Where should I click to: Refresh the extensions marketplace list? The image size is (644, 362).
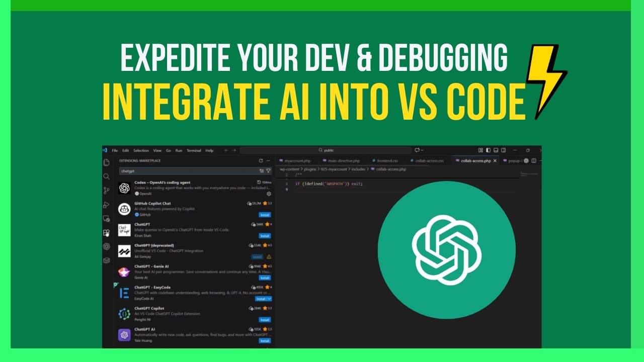point(261,160)
